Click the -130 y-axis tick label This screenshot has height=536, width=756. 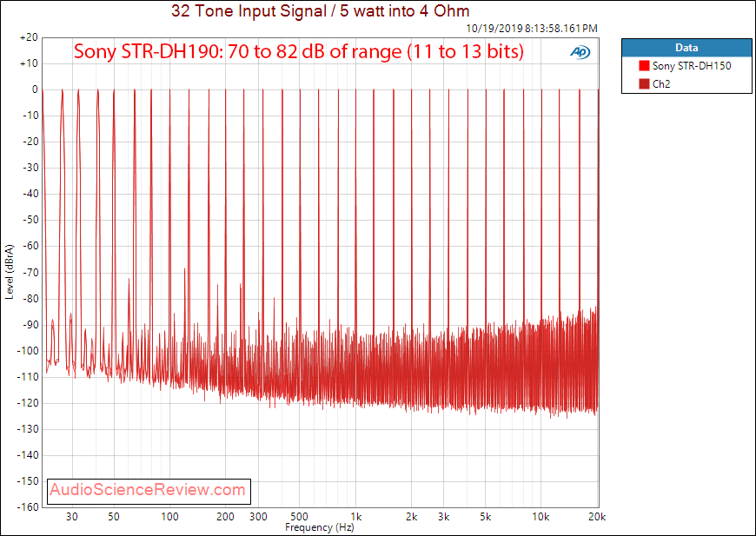click(28, 429)
